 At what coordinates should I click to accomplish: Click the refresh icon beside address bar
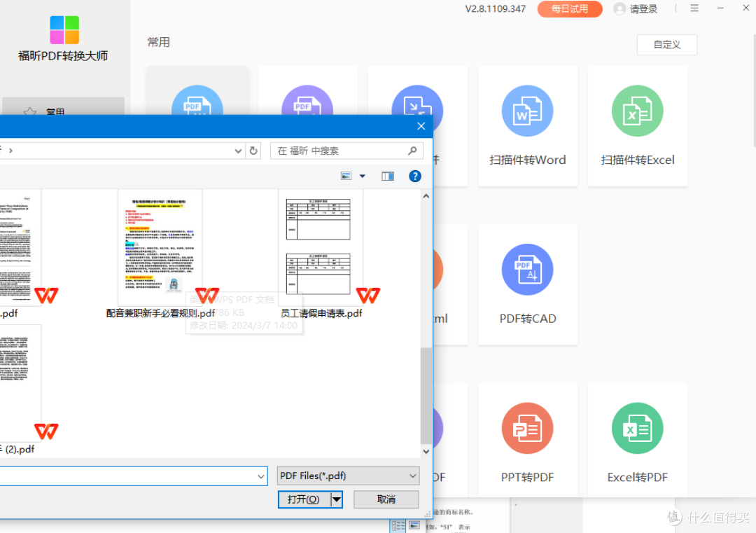[x=253, y=151]
